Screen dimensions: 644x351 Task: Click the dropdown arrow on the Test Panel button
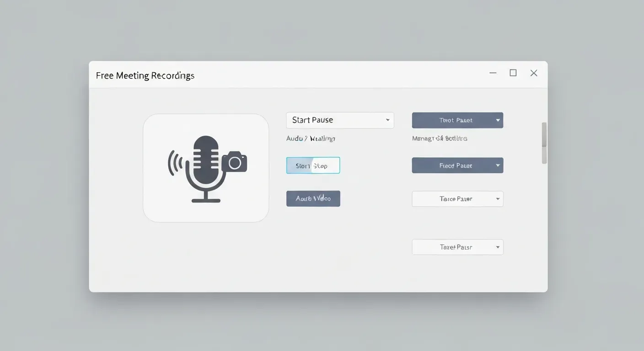pos(497,120)
